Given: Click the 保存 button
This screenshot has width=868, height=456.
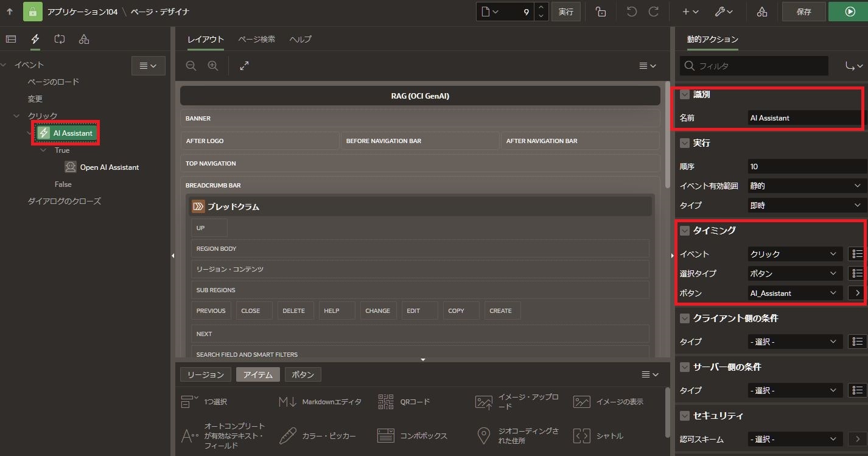Looking at the screenshot, I should coord(803,12).
